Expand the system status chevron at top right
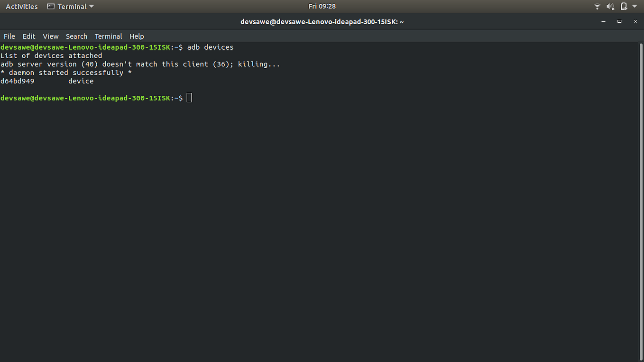Screen dimensions: 644x362 click(634, 6)
